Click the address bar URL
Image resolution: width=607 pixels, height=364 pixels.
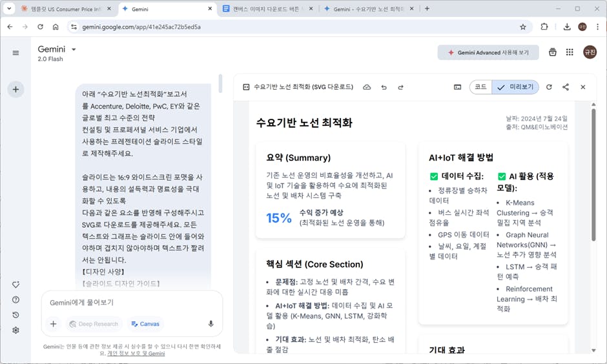(141, 26)
